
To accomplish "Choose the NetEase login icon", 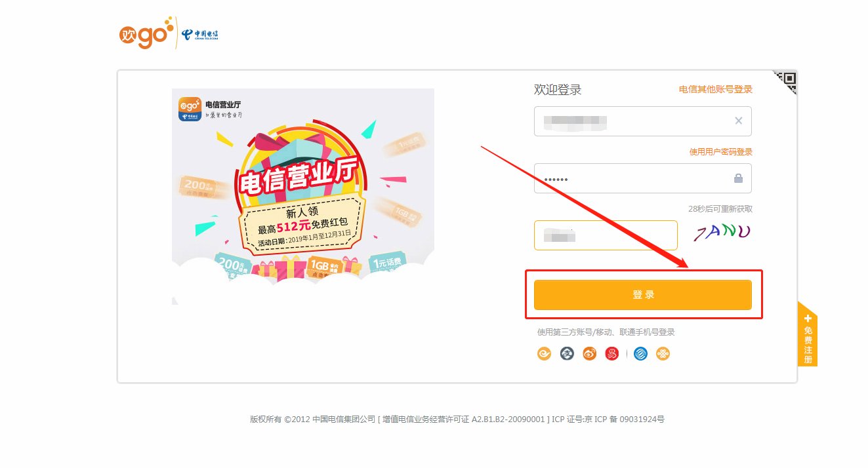I will coord(611,353).
